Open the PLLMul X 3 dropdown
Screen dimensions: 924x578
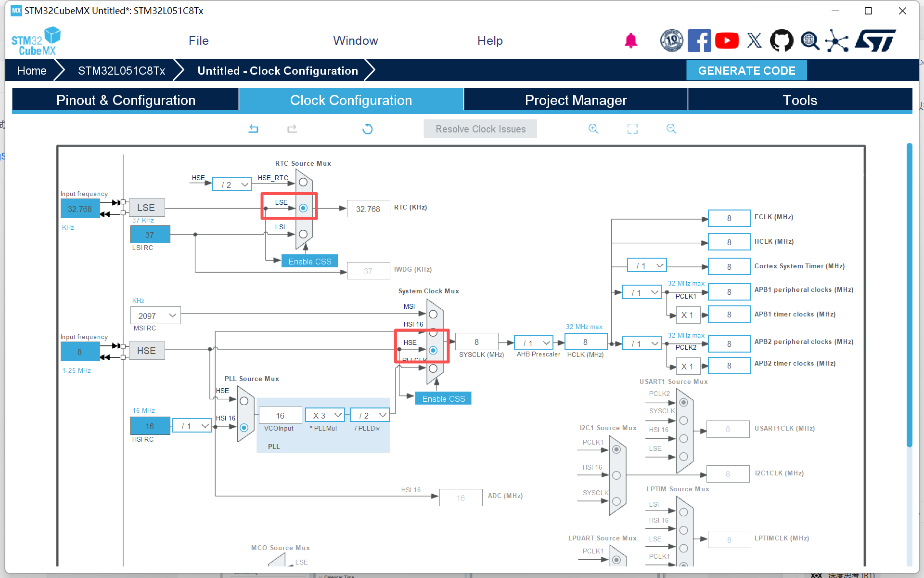(x=325, y=415)
